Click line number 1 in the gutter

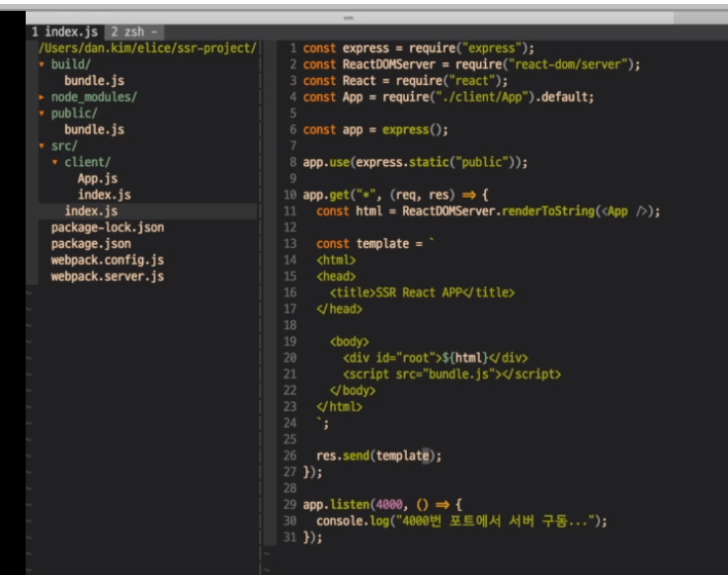tap(293, 47)
